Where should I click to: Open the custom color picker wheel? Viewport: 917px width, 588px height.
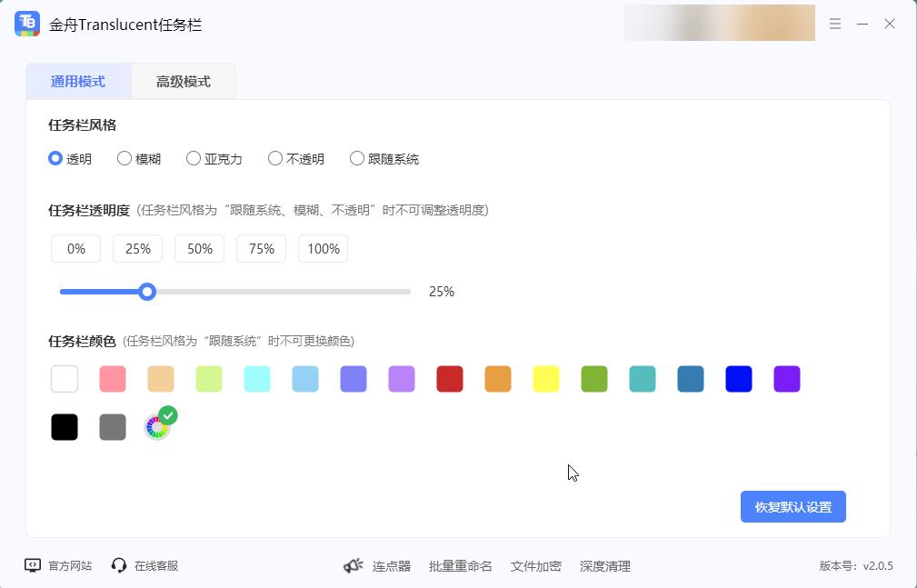click(156, 425)
